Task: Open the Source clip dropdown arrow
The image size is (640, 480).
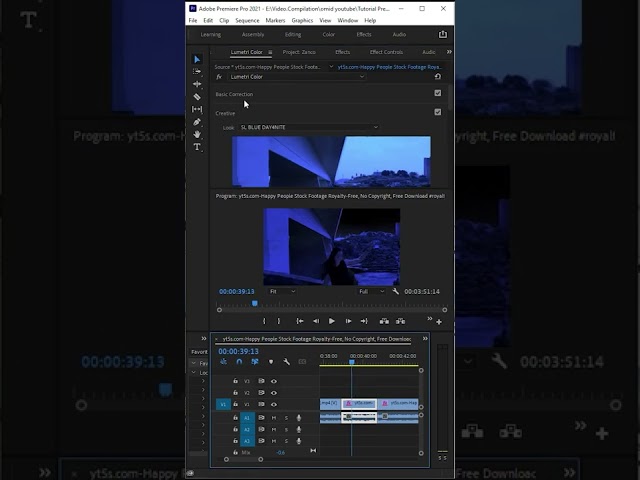Action: click(x=331, y=67)
